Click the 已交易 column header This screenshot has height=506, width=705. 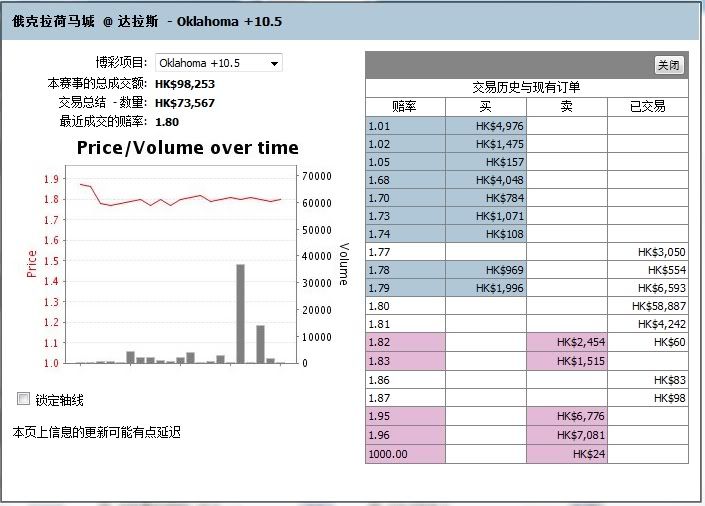pos(647,106)
